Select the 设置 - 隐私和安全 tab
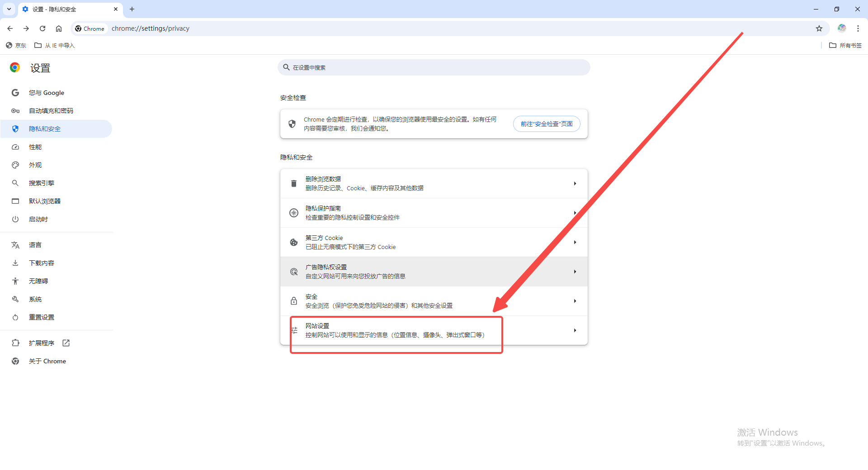Screen dimensions: 868x470 pyautogui.click(x=70, y=9)
